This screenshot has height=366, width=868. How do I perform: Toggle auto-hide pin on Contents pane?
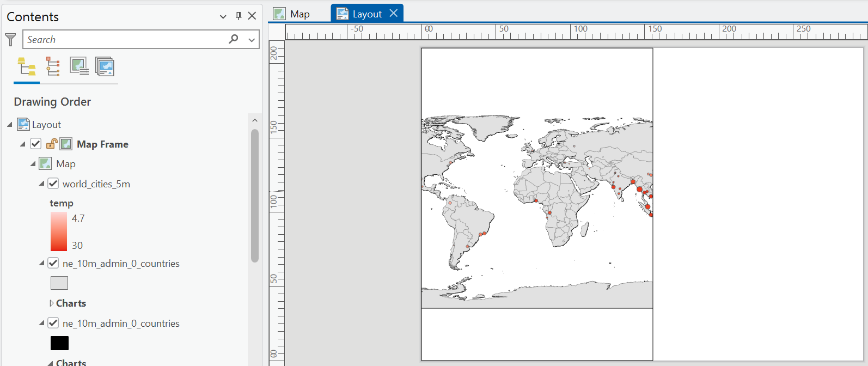pyautogui.click(x=238, y=16)
